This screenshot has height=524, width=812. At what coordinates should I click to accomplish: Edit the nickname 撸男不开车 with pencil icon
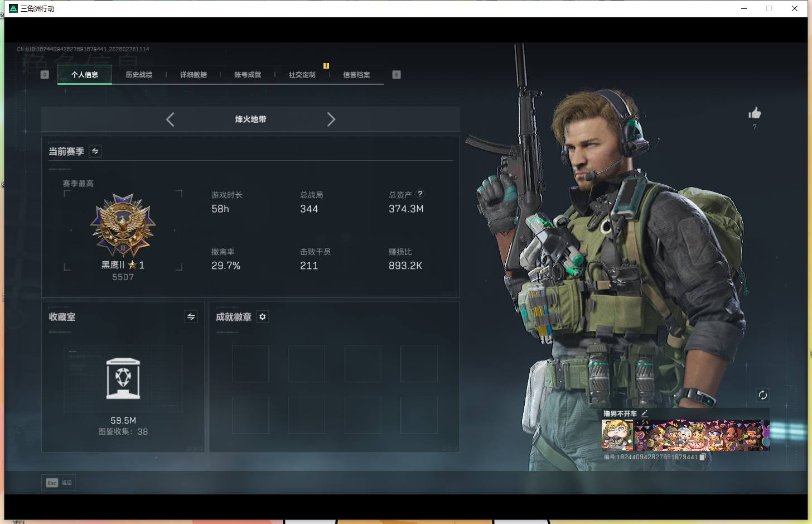(645, 413)
